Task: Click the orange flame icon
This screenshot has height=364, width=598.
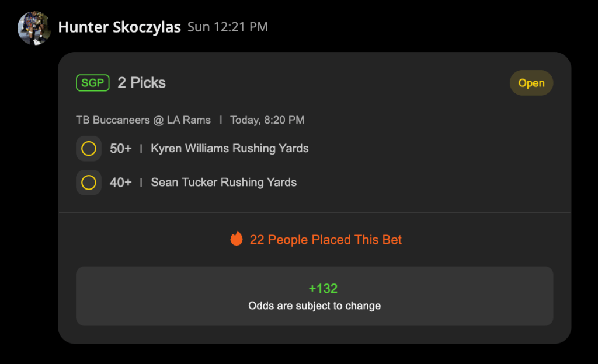Action: tap(237, 239)
